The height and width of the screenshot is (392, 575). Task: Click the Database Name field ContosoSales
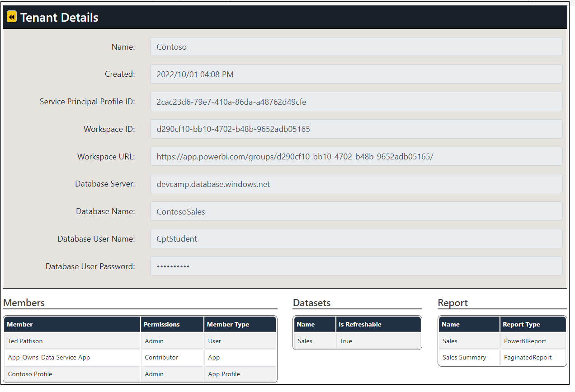point(356,211)
